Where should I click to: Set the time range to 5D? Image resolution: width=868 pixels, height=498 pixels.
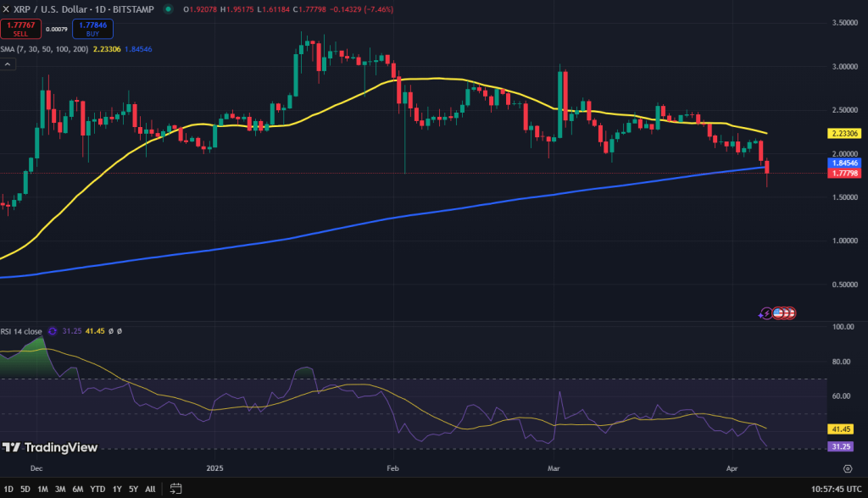pyautogui.click(x=25, y=490)
